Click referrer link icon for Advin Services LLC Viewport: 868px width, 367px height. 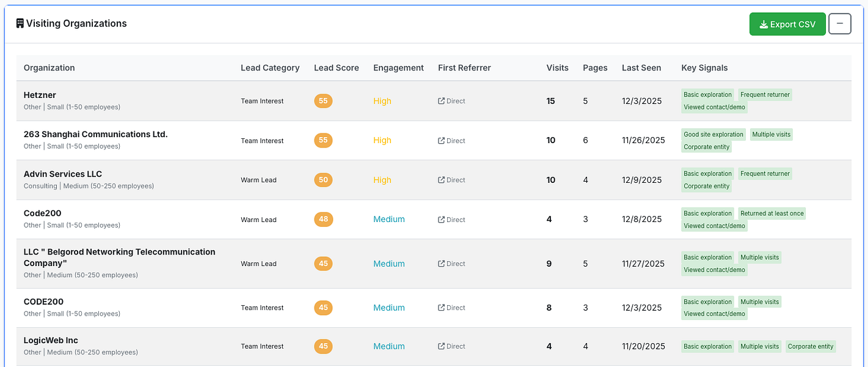click(441, 180)
